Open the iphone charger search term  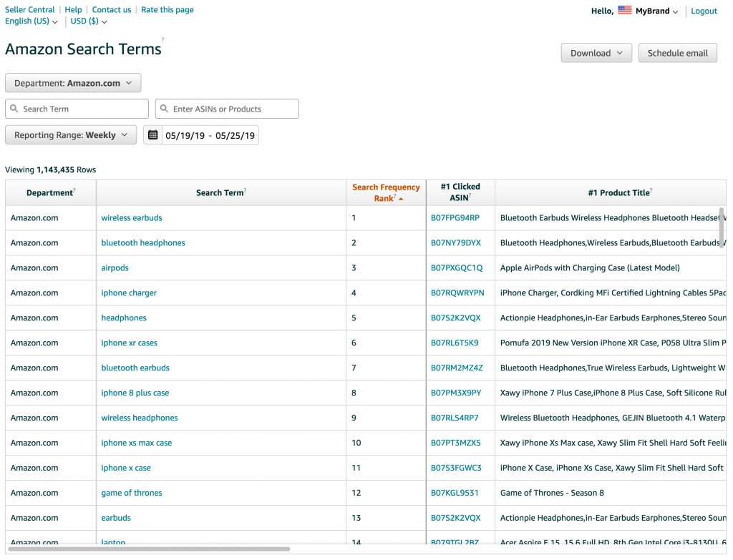[129, 293]
